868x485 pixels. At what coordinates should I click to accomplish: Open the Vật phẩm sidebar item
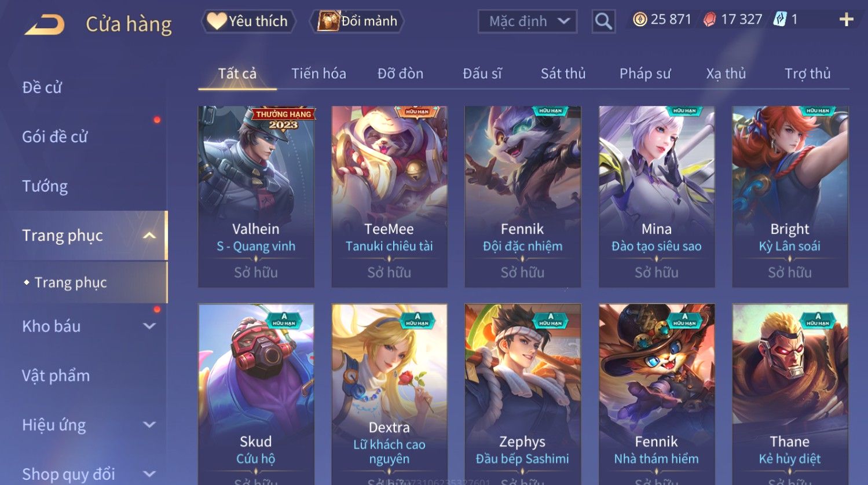coord(56,376)
